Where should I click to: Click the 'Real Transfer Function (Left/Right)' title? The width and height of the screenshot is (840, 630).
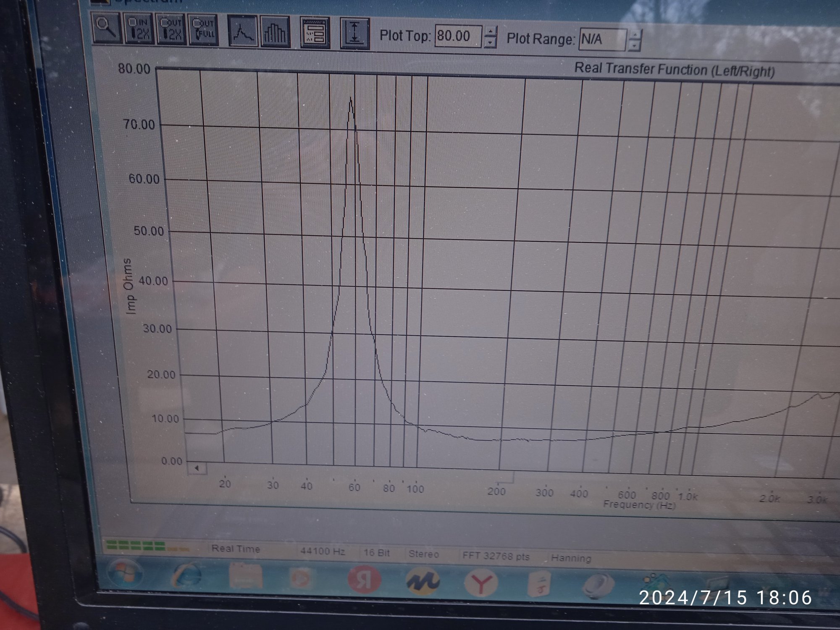[675, 70]
